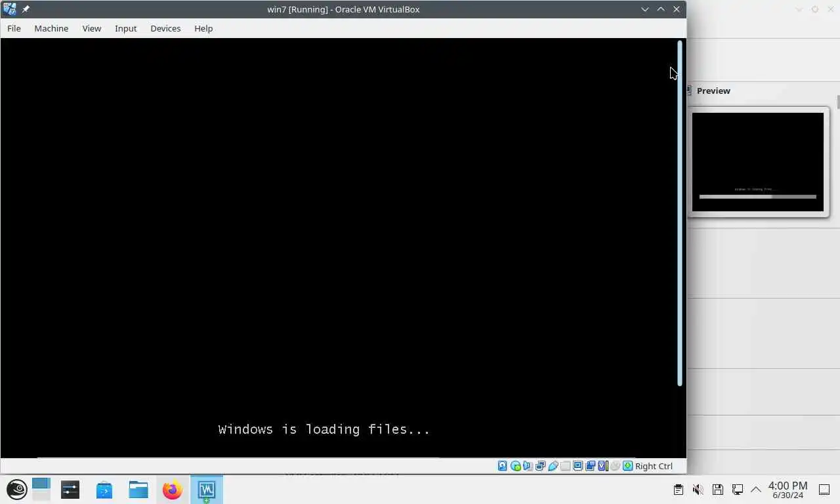
Task: Open the clipboard tray icon
Action: (x=679, y=490)
